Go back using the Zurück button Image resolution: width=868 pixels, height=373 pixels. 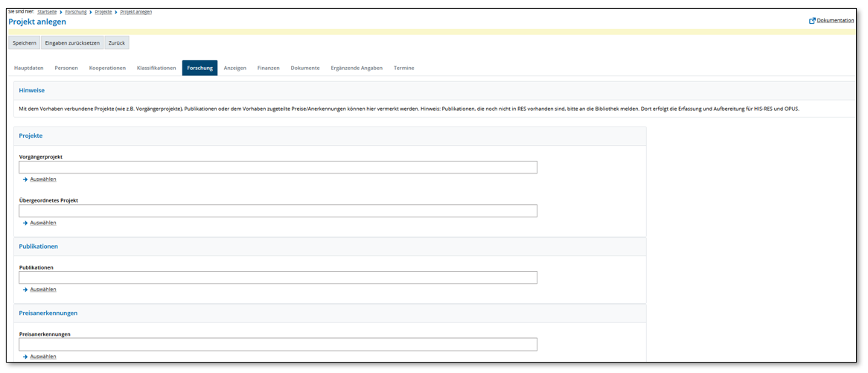point(117,43)
